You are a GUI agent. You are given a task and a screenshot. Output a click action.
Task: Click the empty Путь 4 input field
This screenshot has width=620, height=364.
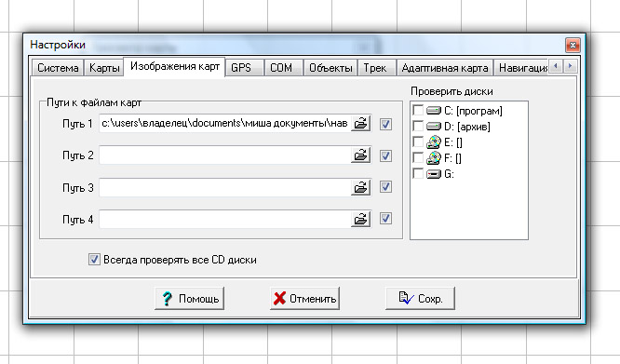click(224, 219)
